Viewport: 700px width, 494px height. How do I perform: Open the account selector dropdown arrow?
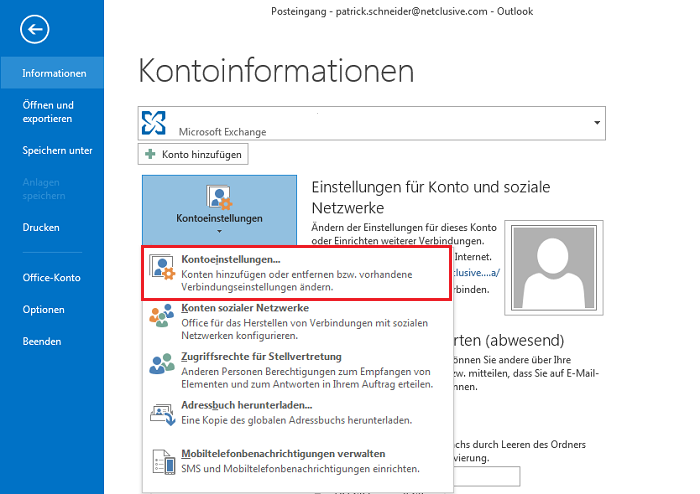596,123
